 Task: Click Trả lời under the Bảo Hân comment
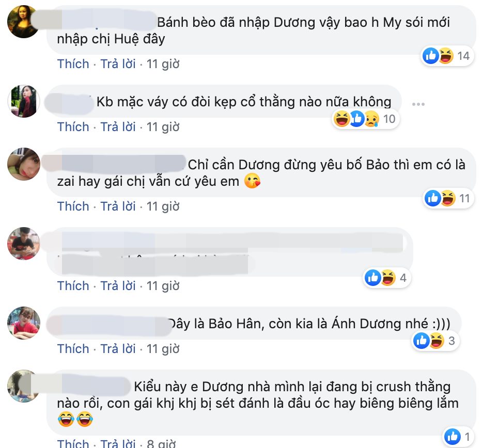[x=118, y=349]
